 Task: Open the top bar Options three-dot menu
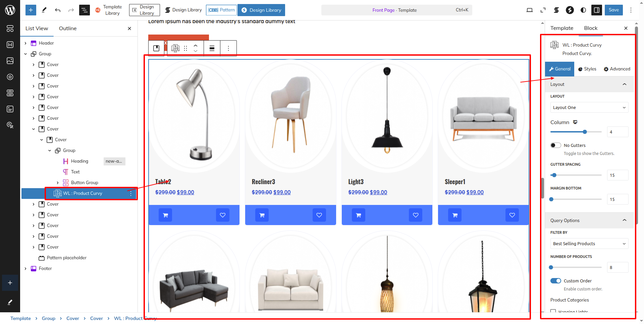click(631, 10)
